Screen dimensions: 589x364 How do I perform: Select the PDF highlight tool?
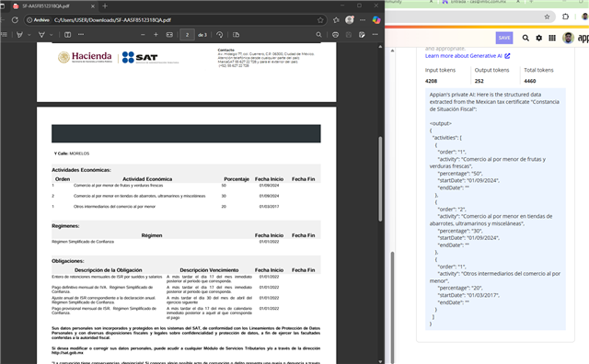click(41, 35)
